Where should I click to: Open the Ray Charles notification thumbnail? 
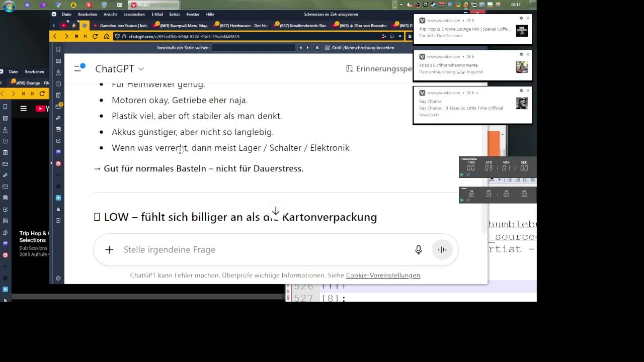(x=522, y=103)
